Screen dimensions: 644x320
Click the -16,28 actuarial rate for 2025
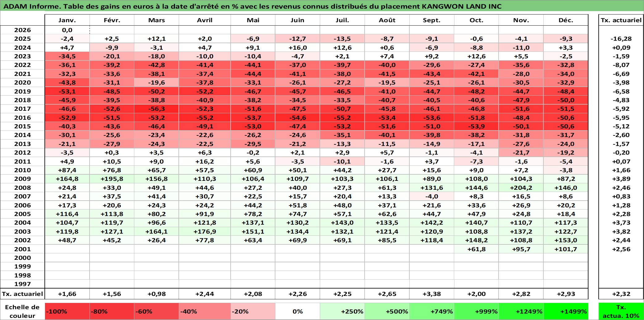coord(621,39)
